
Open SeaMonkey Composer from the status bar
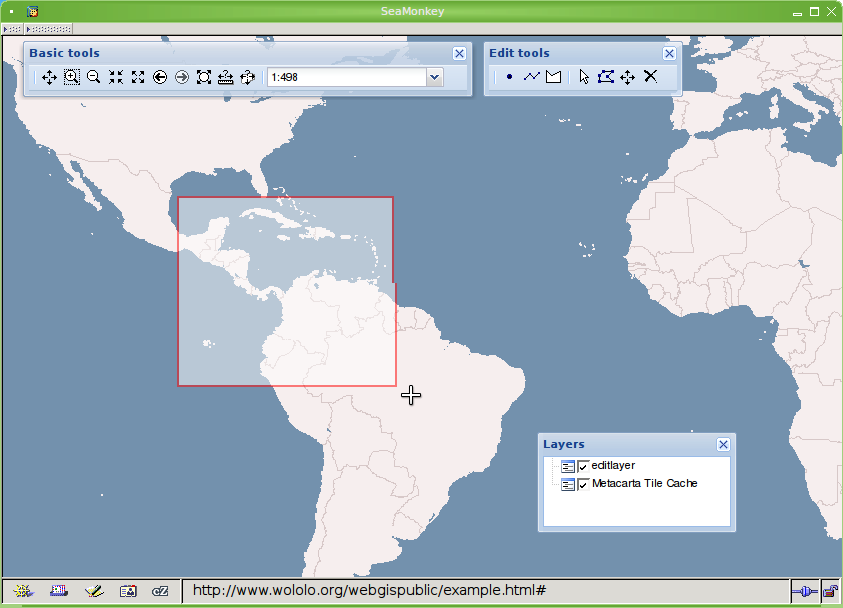94,591
